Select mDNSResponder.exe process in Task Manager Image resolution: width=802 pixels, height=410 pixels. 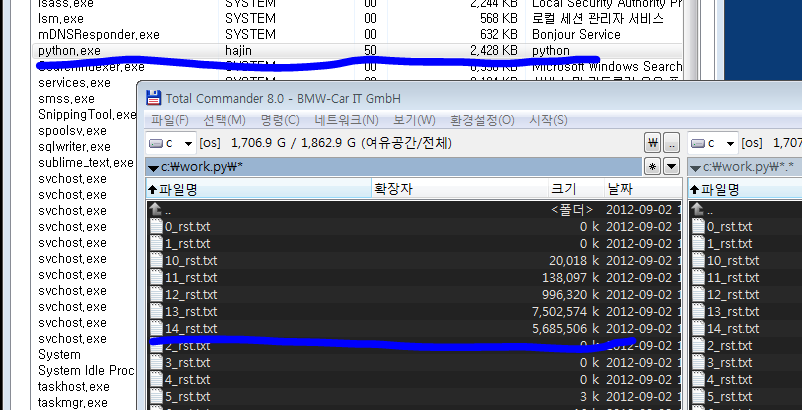coord(99,35)
